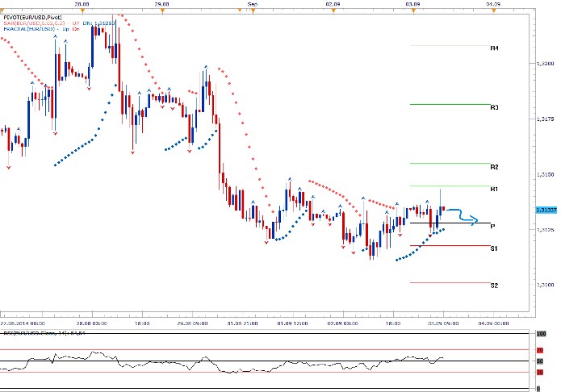Click the 1,3100 price axis label
The height and width of the screenshot is (392, 561).
tap(544, 285)
